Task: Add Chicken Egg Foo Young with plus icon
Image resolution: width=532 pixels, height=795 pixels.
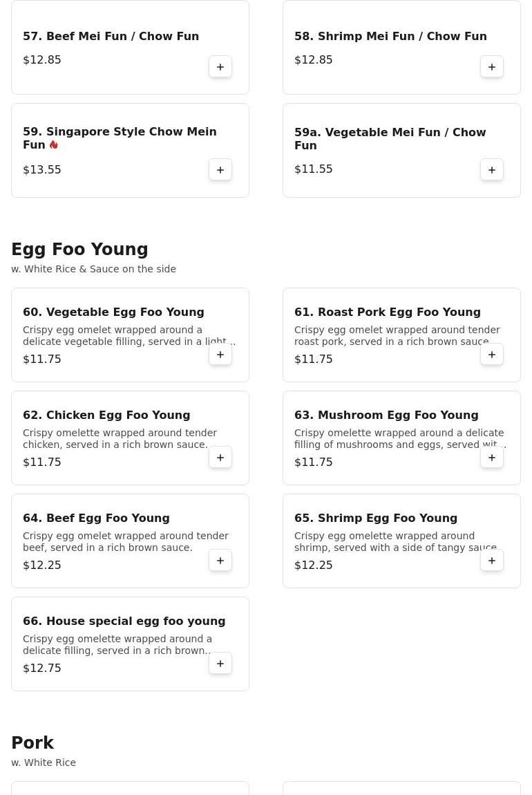Action: [x=220, y=458]
